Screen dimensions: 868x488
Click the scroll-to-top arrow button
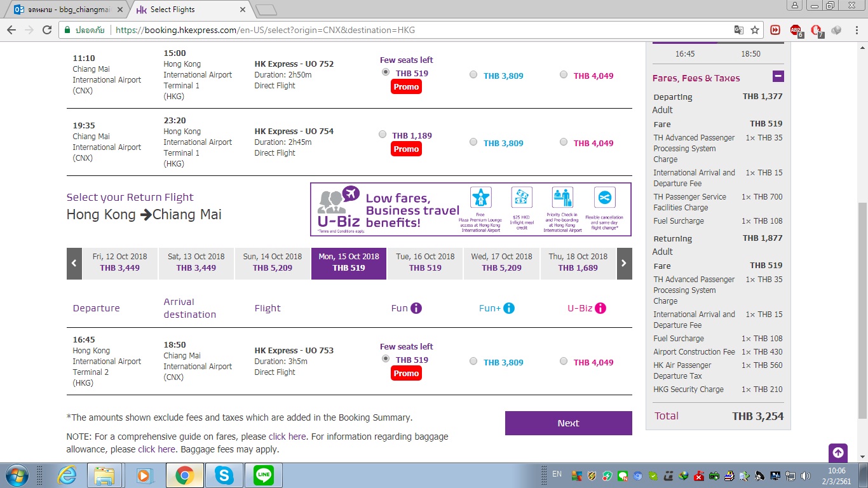[x=838, y=452]
